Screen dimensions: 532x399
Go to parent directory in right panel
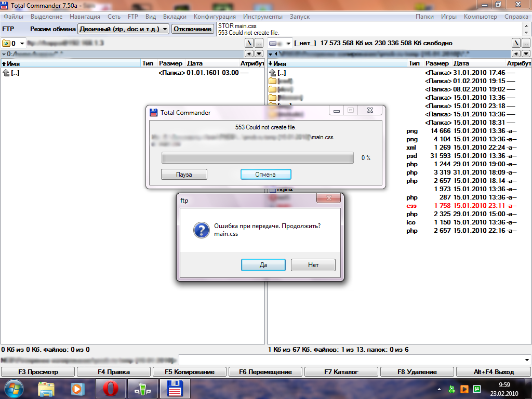(x=527, y=43)
